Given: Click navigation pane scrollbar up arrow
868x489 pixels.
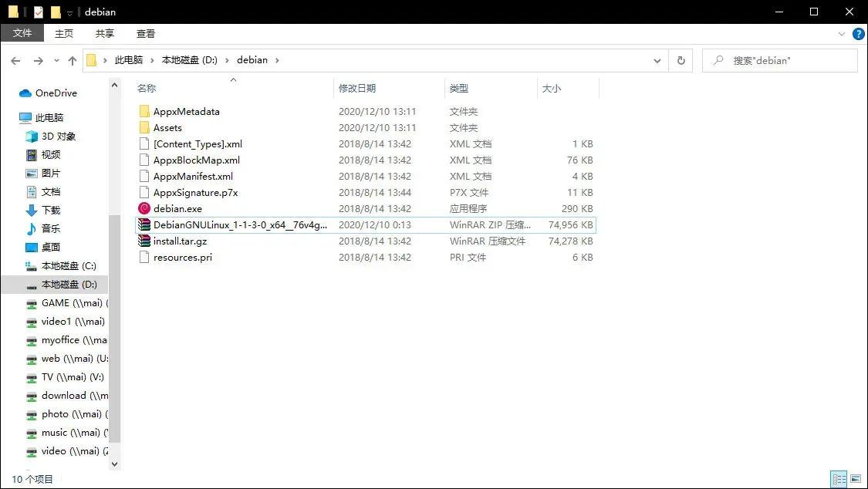Looking at the screenshot, I should tap(115, 85).
